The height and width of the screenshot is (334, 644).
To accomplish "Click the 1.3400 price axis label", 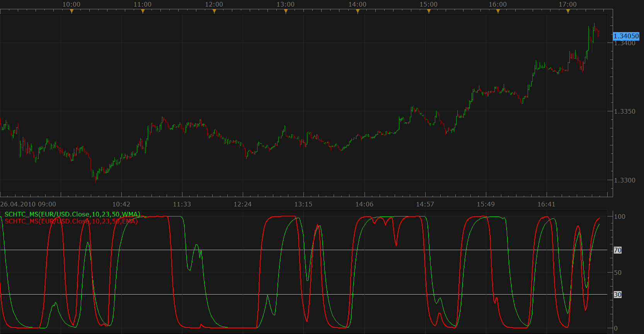I will (625, 43).
